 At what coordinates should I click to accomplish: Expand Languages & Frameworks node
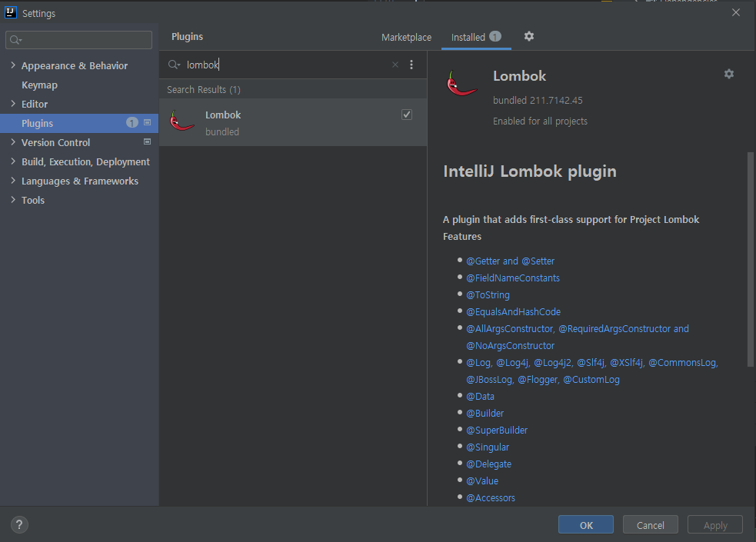(13, 181)
